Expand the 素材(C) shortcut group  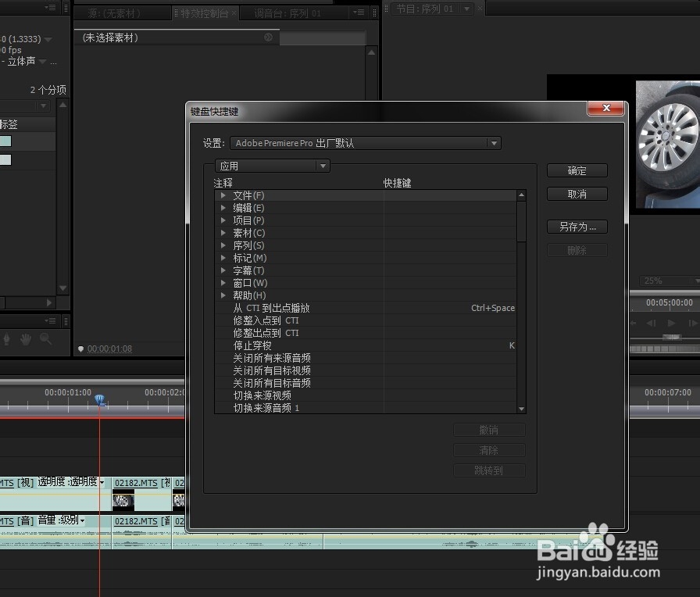point(223,233)
